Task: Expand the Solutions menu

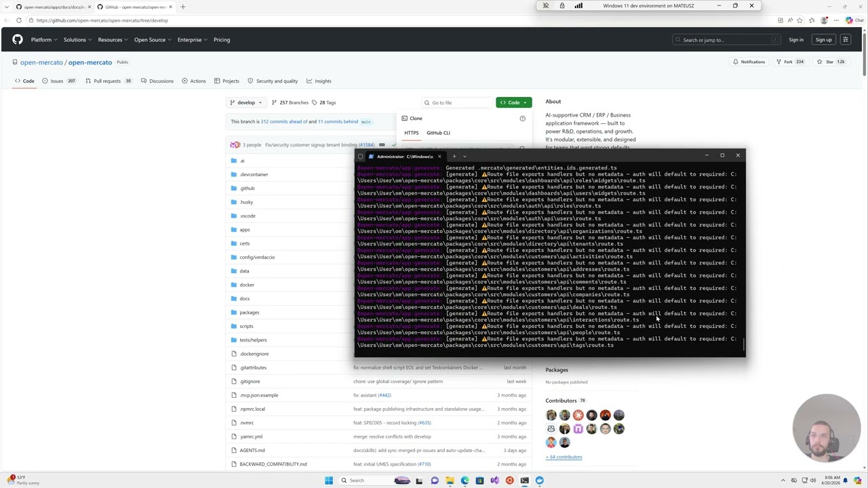Action: (x=77, y=39)
